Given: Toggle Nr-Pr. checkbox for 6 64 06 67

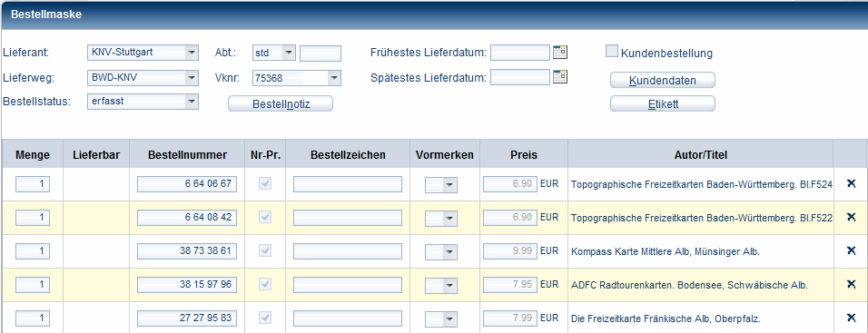Looking at the screenshot, I should tap(266, 184).
